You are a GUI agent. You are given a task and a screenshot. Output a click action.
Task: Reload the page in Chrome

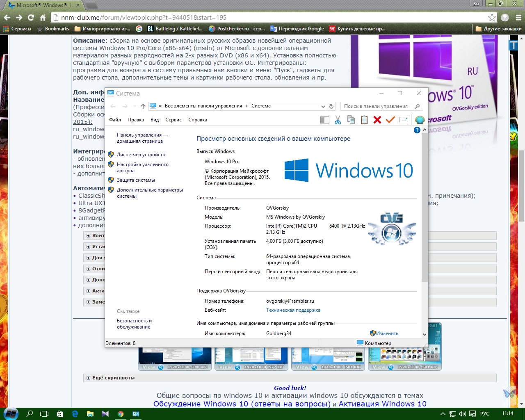[x=31, y=18]
